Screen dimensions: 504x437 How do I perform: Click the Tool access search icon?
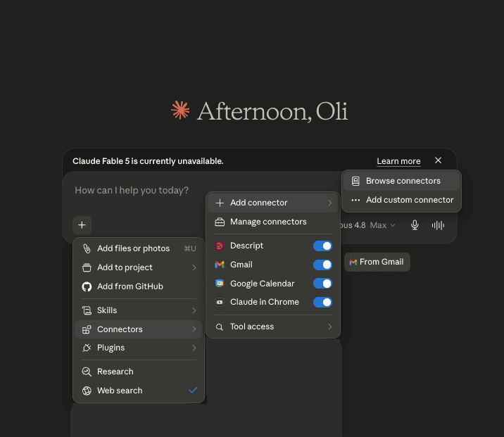(x=220, y=327)
